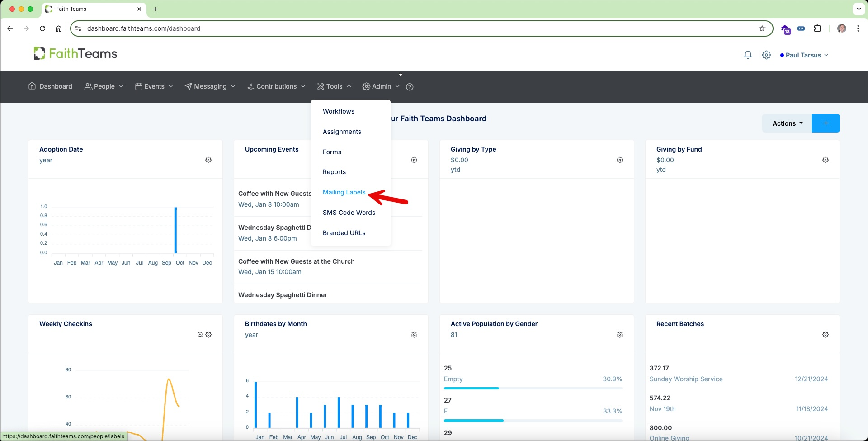Expand the People menu
Screen dimensions: 868x441
tap(104, 86)
